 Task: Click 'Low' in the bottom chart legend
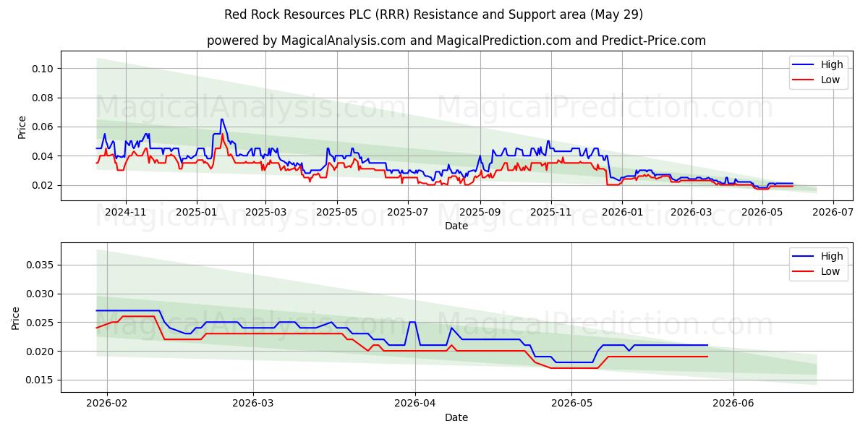pos(830,272)
